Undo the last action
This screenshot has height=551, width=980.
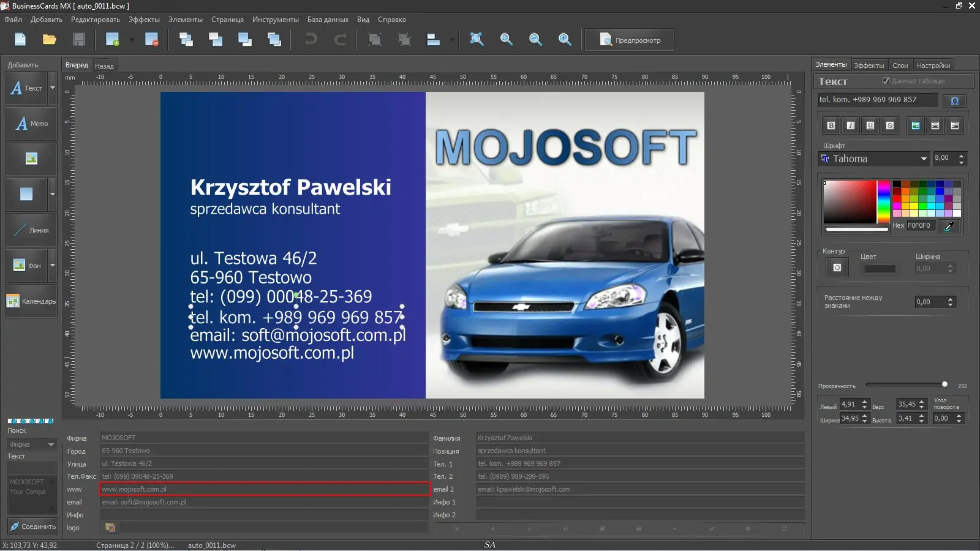pyautogui.click(x=311, y=40)
